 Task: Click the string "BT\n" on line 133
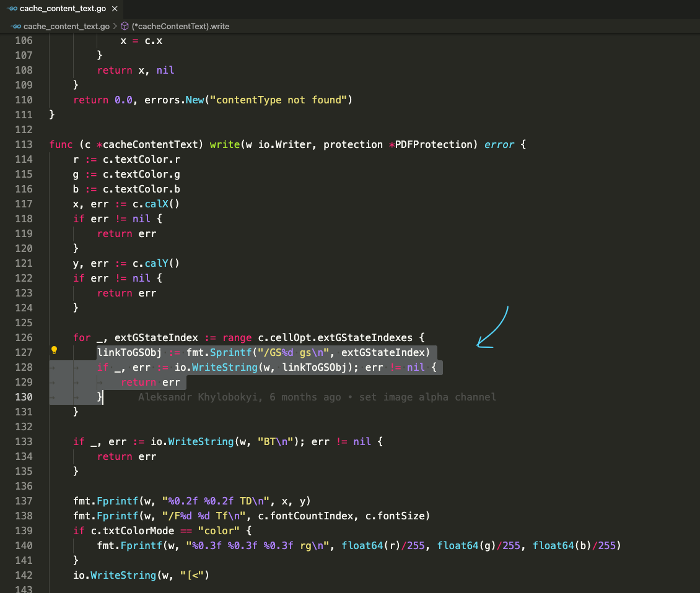pyautogui.click(x=275, y=442)
